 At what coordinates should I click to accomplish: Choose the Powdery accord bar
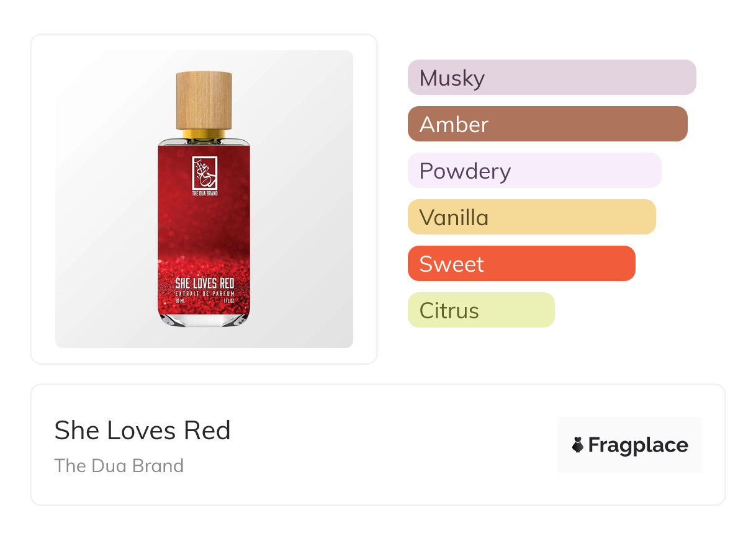(534, 171)
